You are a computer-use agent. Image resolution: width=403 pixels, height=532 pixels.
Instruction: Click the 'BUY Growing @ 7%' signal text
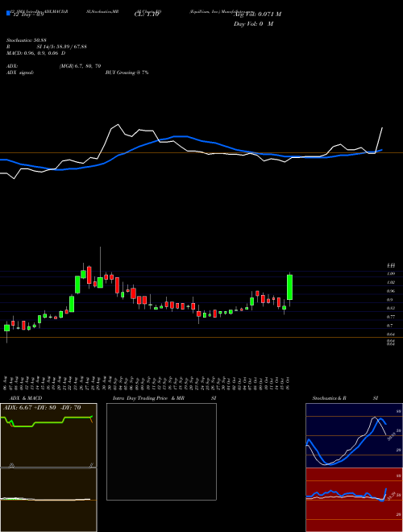click(x=127, y=73)
